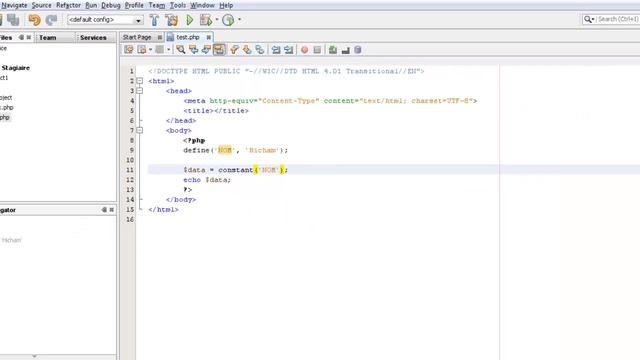Jump to Last Edit location icon

tap(129, 50)
